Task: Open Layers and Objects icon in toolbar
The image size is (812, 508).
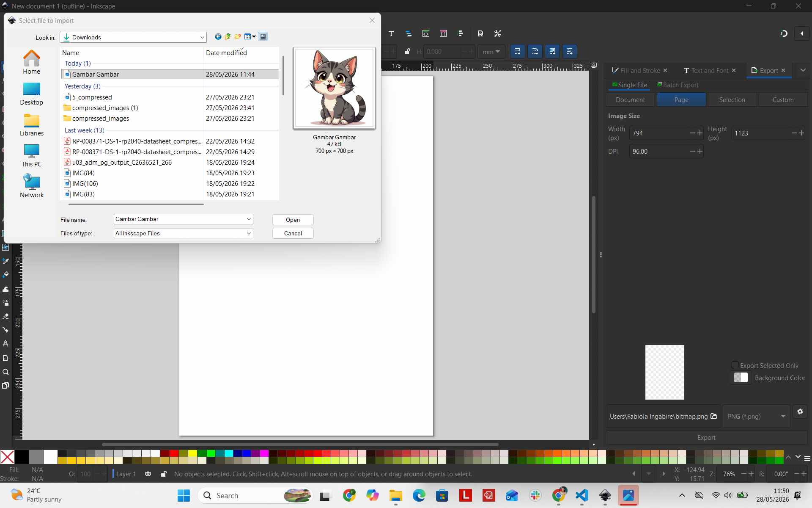Action: (x=409, y=33)
